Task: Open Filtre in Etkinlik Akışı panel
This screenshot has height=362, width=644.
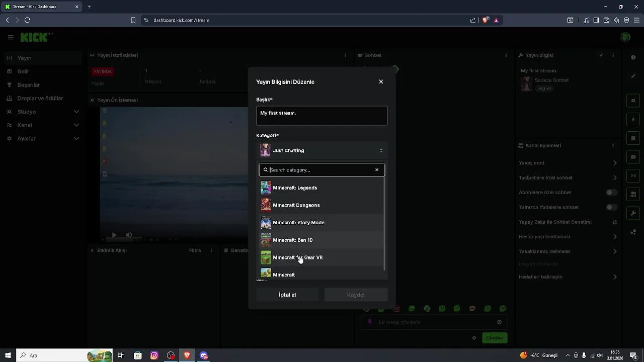Action: 195,250
